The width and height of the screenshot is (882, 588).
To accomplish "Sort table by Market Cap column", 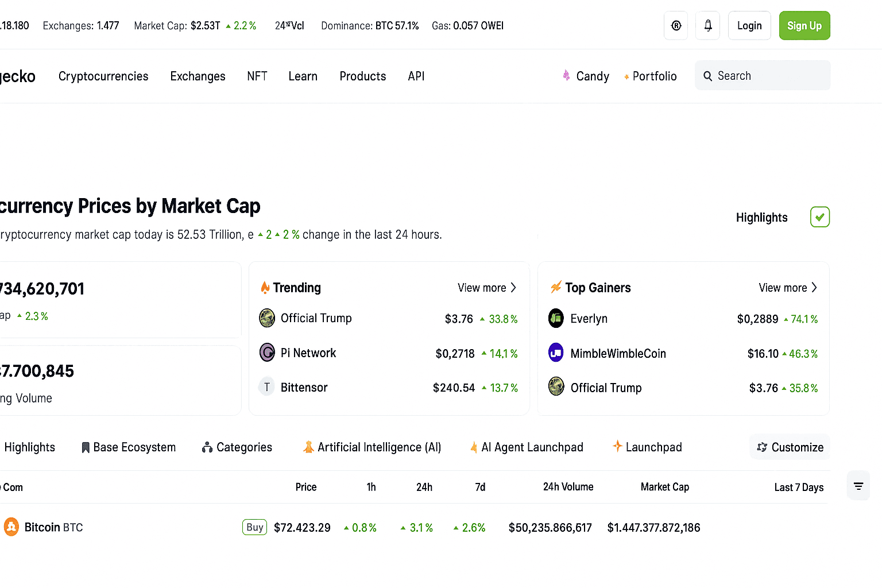I will click(665, 487).
